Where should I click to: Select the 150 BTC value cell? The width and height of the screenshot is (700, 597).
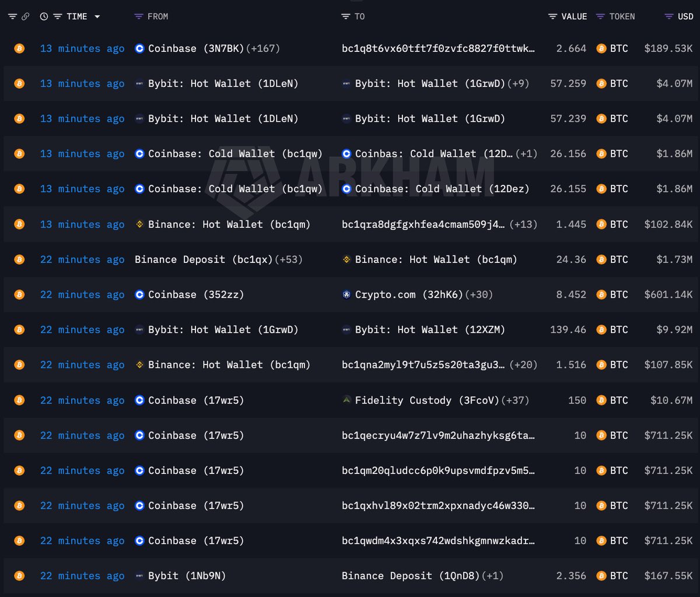pyautogui.click(x=577, y=400)
